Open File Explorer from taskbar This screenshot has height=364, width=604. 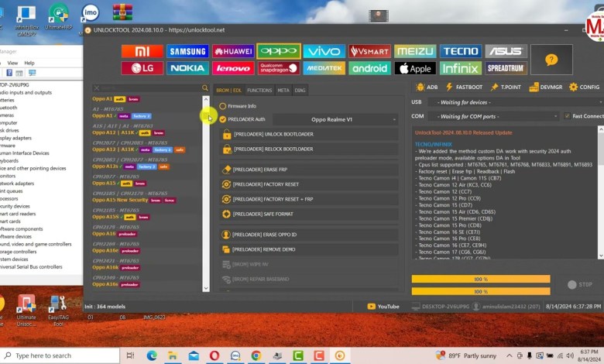(172, 355)
